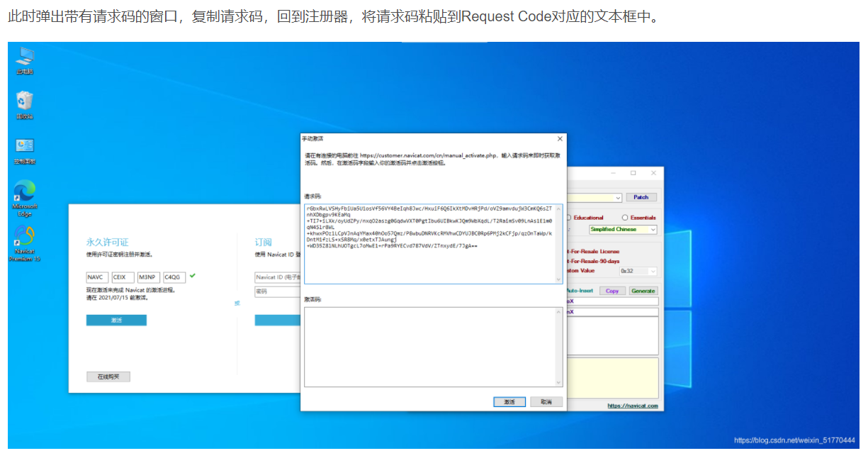Click the Copy button in keygen
The width and height of the screenshot is (868, 463).
[612, 291]
